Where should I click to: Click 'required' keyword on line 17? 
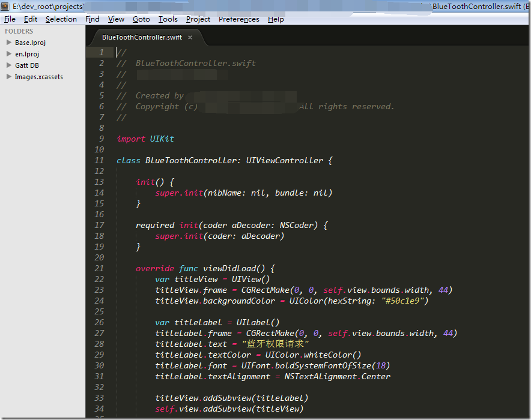[x=155, y=226]
